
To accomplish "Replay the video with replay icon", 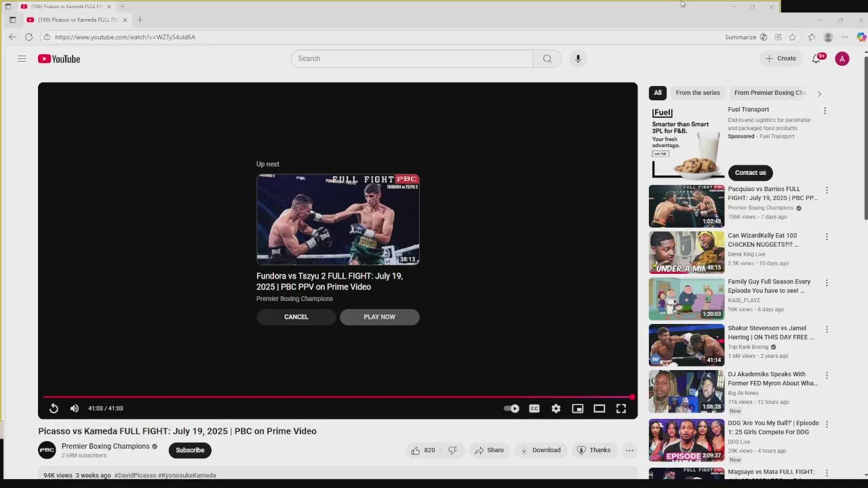I will tap(54, 408).
